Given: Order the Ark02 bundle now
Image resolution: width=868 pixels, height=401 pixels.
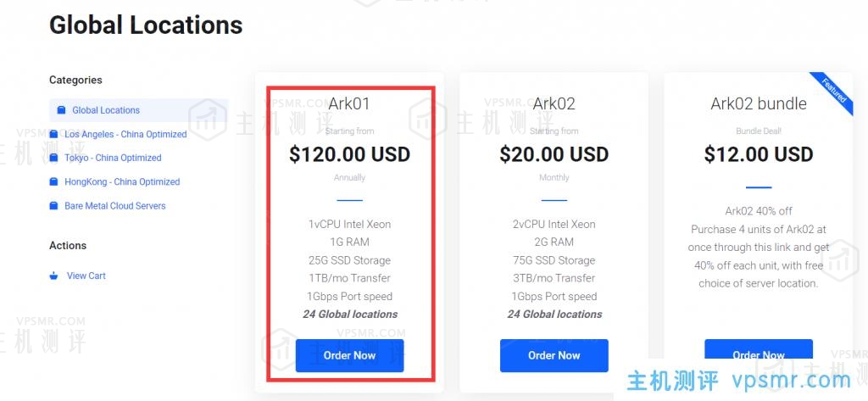Looking at the screenshot, I should [x=759, y=349].
